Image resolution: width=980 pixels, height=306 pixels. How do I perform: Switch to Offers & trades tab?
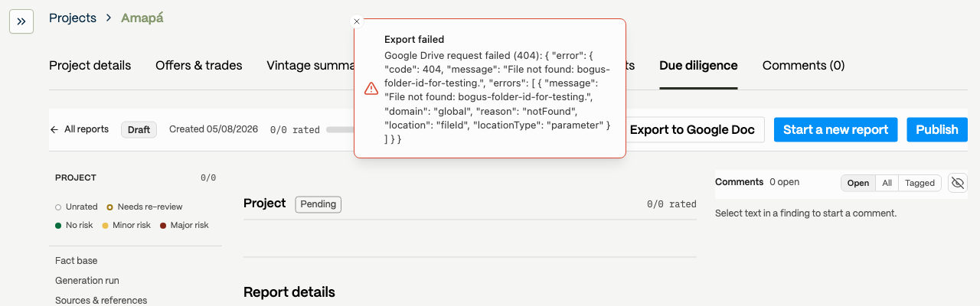pyautogui.click(x=199, y=66)
